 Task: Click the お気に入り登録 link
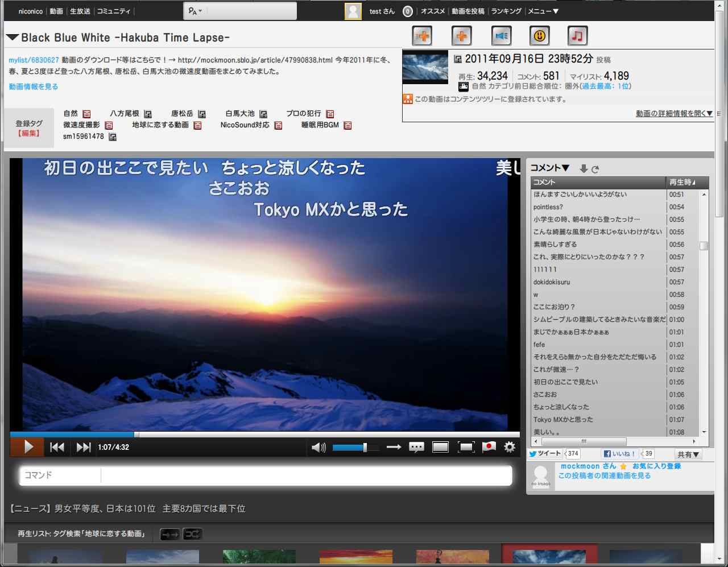pyautogui.click(x=656, y=466)
